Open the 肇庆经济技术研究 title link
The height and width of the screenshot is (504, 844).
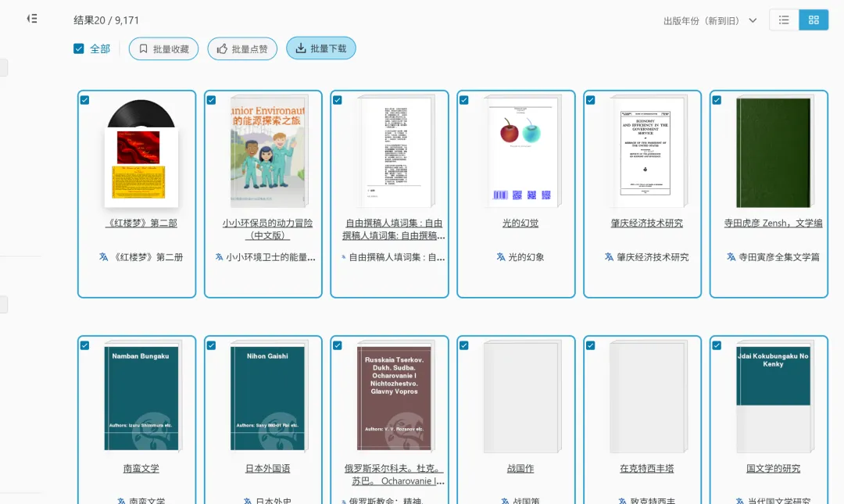[x=646, y=223]
